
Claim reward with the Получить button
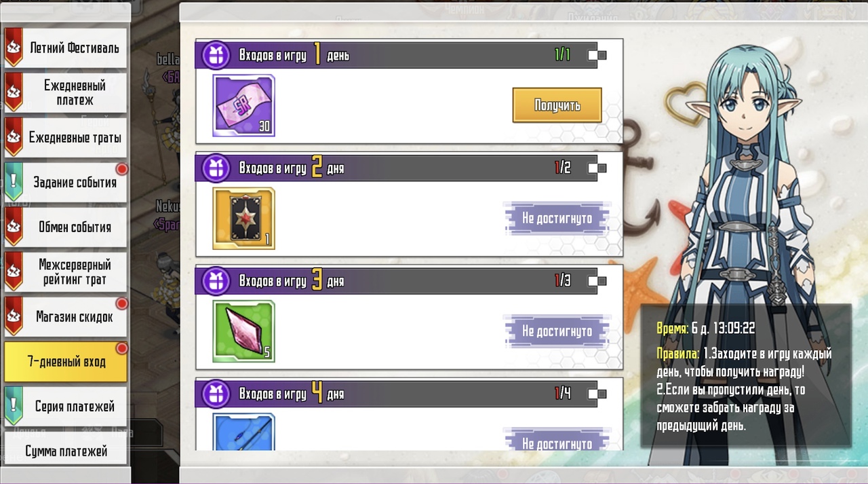557,105
